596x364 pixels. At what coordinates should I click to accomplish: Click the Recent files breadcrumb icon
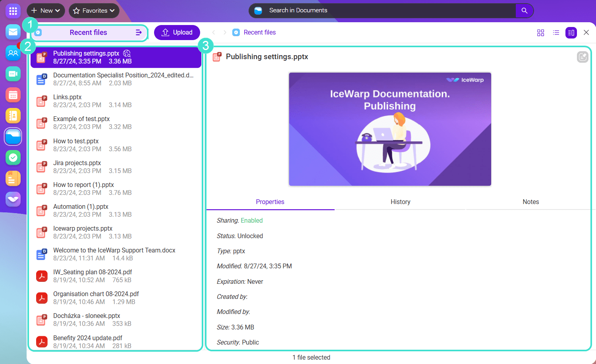[x=236, y=33]
